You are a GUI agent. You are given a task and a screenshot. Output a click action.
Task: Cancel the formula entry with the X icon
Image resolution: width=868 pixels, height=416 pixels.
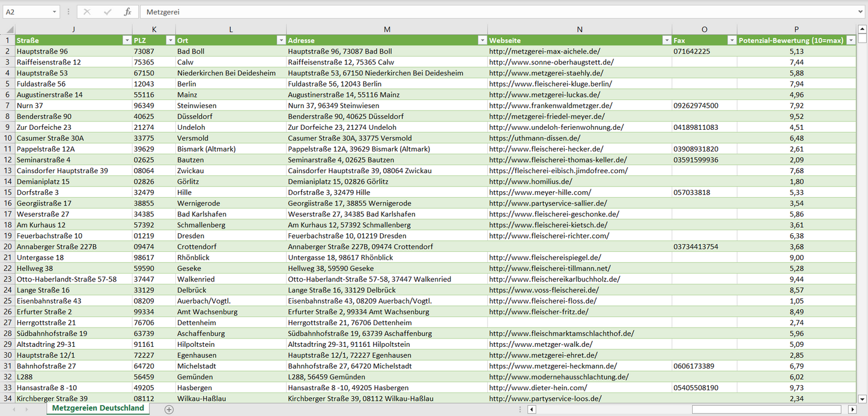point(87,12)
